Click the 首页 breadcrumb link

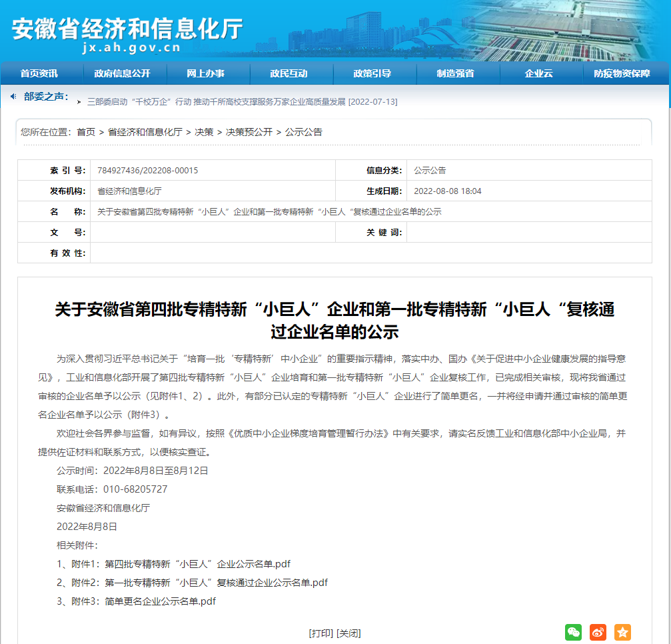coord(86,132)
